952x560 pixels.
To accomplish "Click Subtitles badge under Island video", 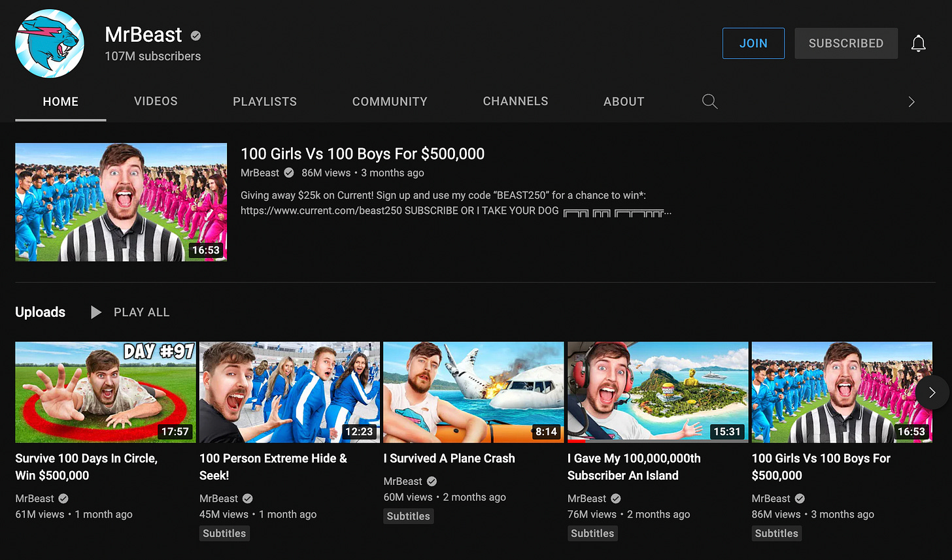I will click(592, 533).
